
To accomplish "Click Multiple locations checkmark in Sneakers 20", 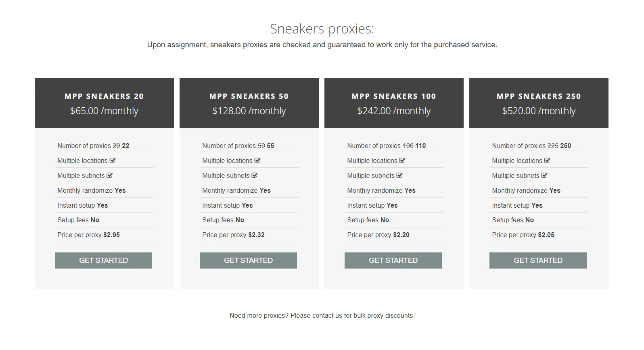I will coord(113,160).
